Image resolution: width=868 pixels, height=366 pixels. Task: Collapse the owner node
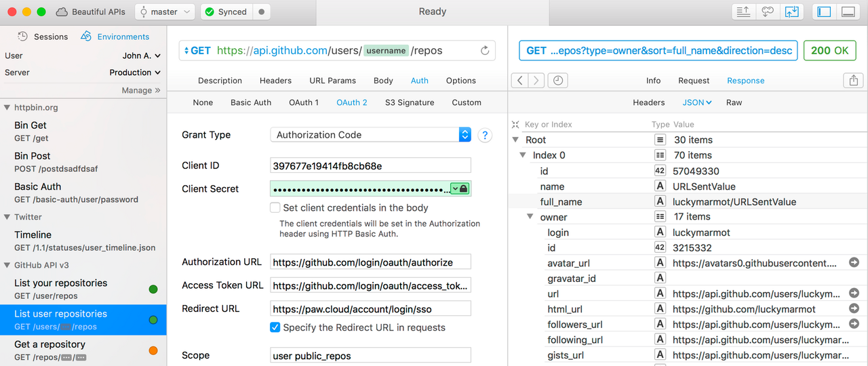tap(530, 217)
